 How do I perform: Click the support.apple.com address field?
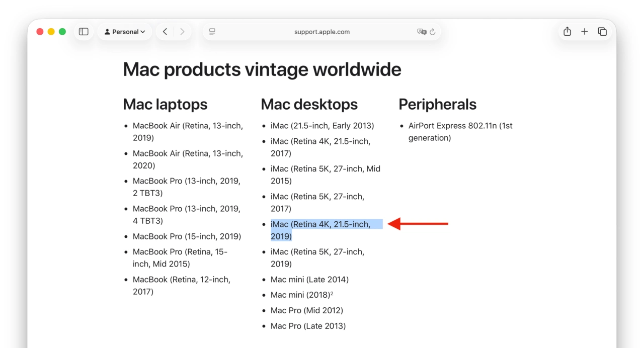[322, 32]
